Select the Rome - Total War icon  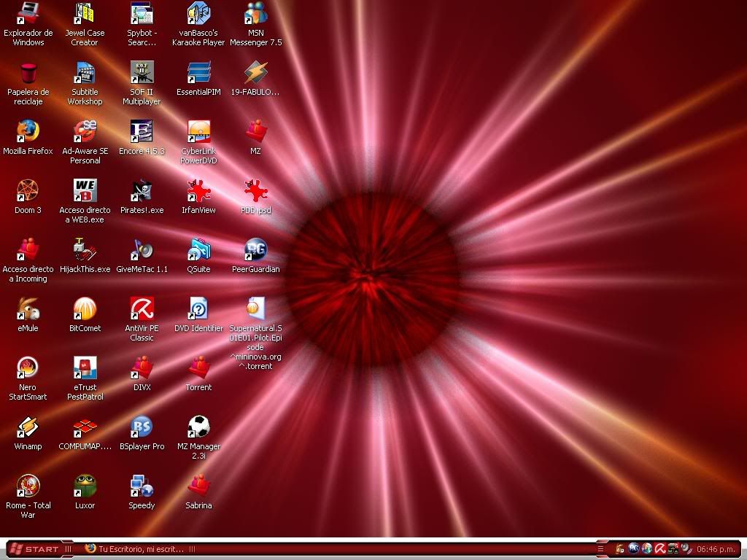pyautogui.click(x=28, y=486)
